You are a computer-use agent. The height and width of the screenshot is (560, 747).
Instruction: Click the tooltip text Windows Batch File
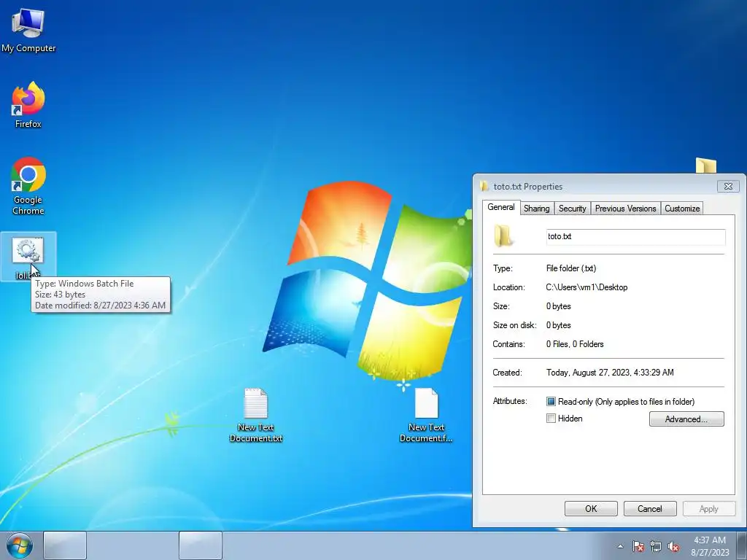pyautogui.click(x=96, y=284)
